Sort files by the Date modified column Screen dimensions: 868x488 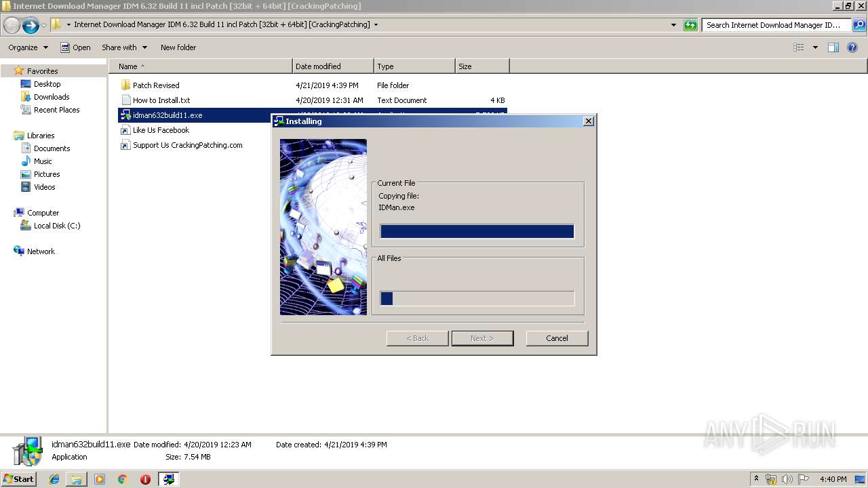tap(333, 66)
